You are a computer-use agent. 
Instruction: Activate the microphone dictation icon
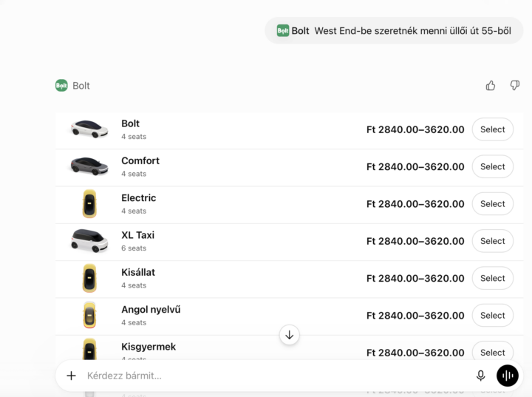[480, 376]
